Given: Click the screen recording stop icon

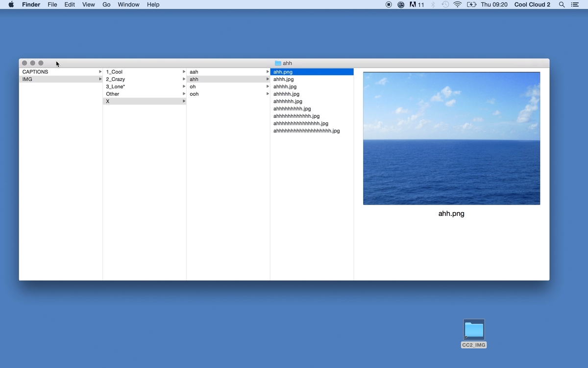Looking at the screenshot, I should pos(389,4).
